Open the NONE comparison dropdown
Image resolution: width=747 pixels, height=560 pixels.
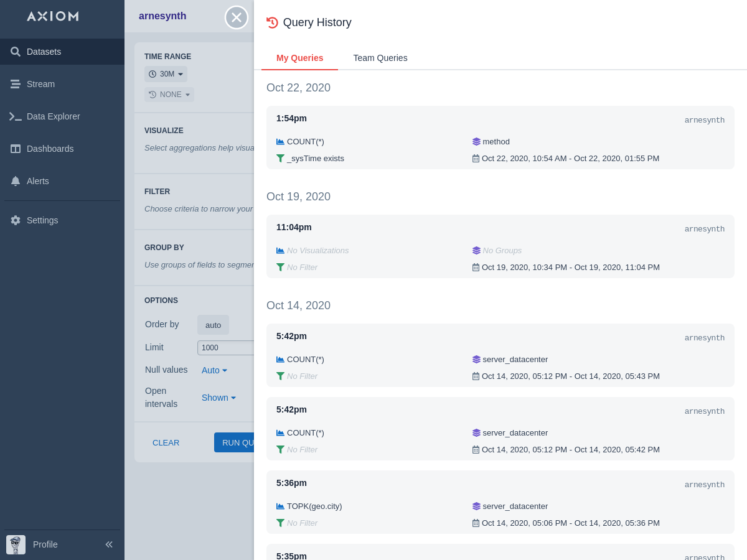(x=169, y=95)
